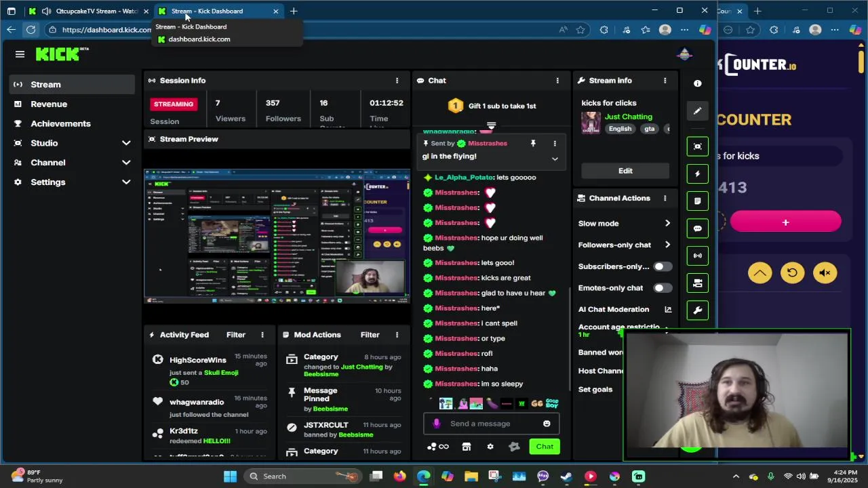The height and width of the screenshot is (488, 868).
Task: Click the Stream Preview video thumbnail
Action: (277, 235)
